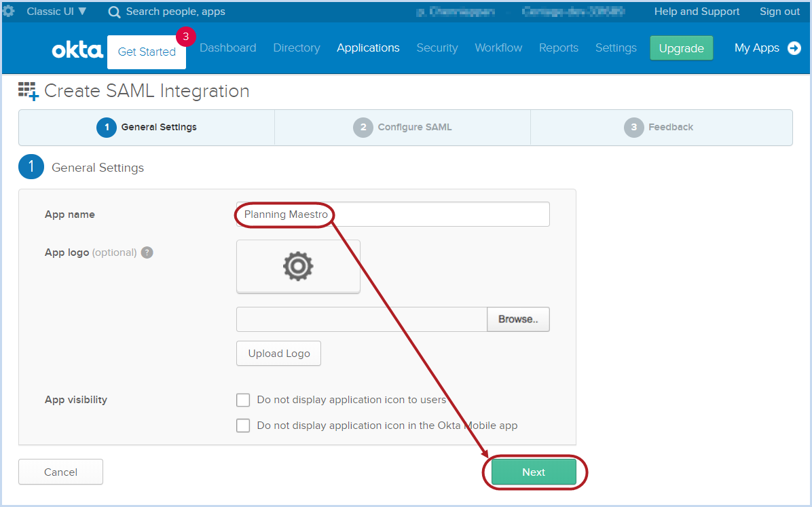Open the Directory menu
Image resolution: width=812 pixels, height=507 pixels.
point(297,48)
